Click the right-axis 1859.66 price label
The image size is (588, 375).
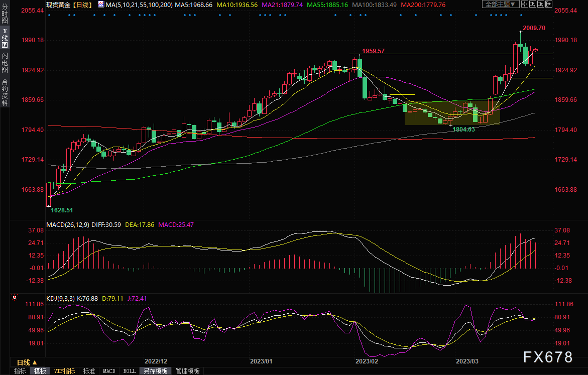point(566,100)
